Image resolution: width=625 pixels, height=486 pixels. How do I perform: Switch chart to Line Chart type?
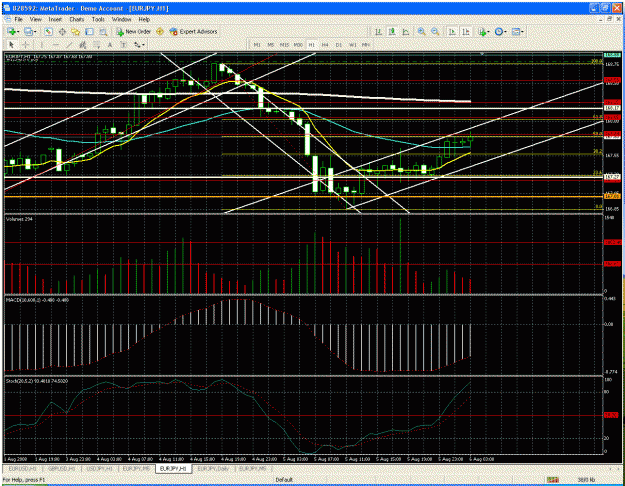(406, 31)
